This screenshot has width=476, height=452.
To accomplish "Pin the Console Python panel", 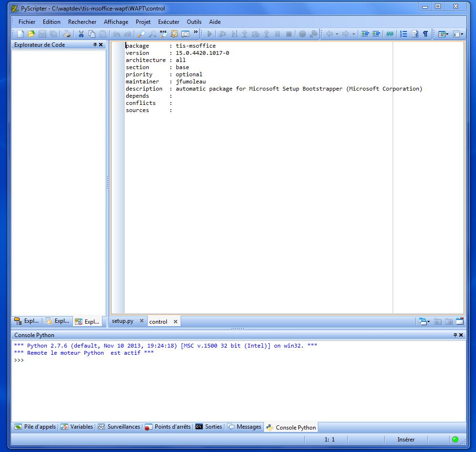I will 455,335.
